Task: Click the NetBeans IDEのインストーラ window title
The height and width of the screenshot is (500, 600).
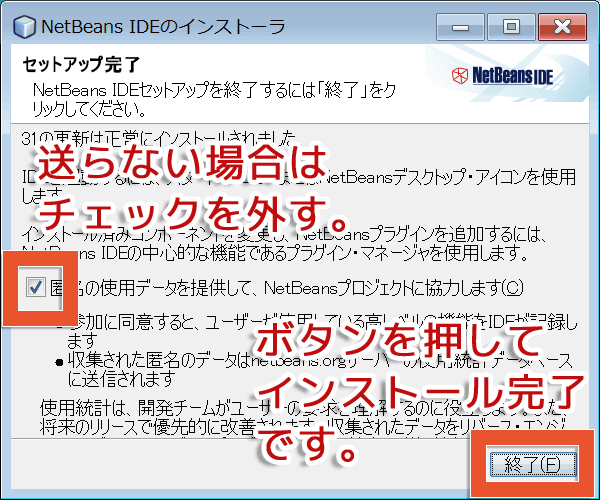Action: pos(163,27)
